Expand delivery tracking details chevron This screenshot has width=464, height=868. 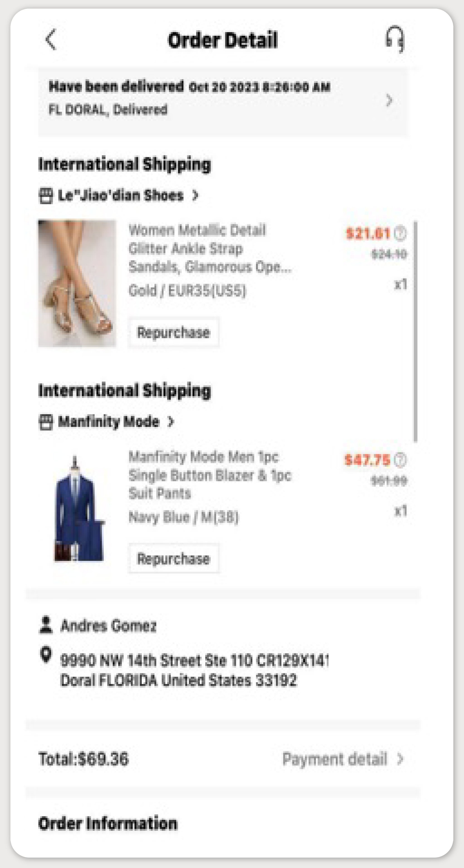[x=389, y=101]
